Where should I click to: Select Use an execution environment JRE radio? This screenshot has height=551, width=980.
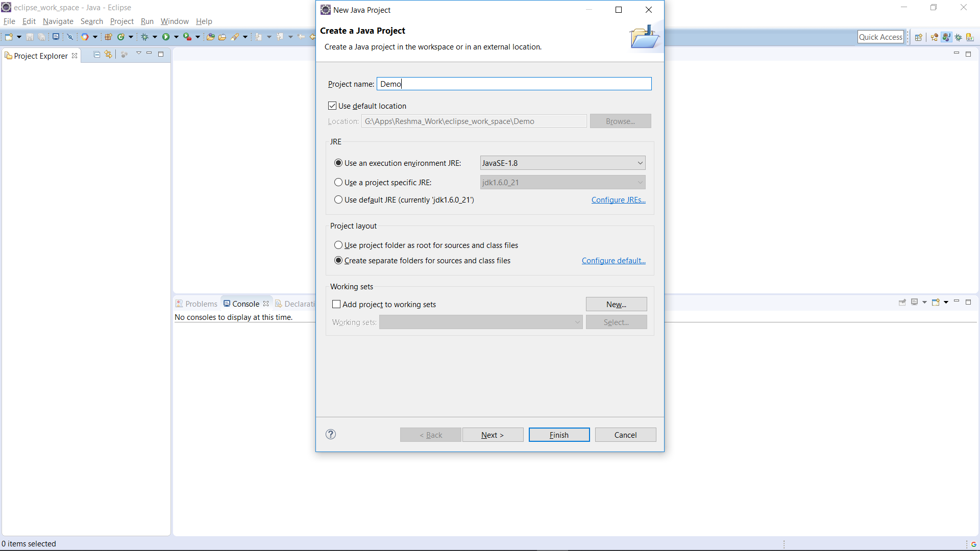pos(338,163)
